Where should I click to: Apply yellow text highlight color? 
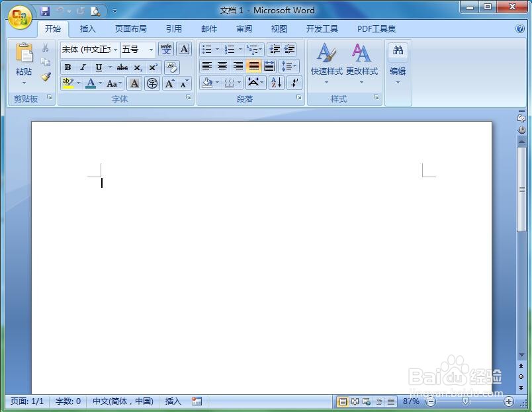coord(68,83)
